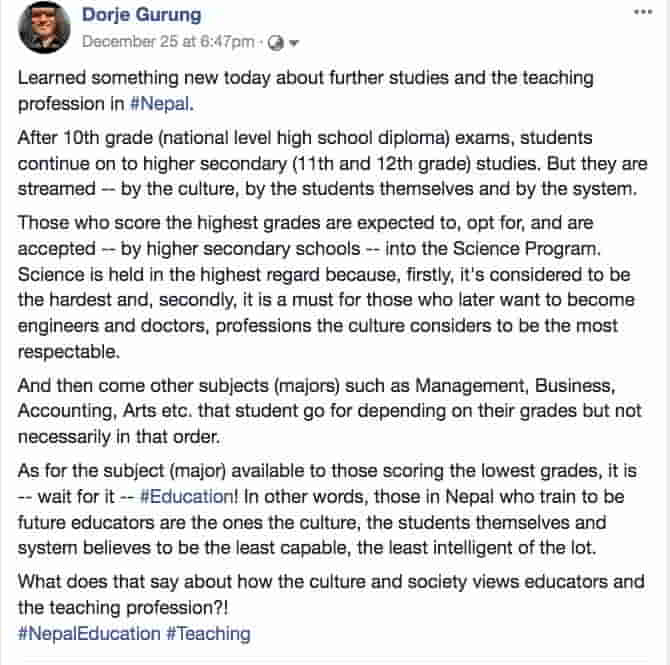Click the paragraph starting 'Those who score'
Image resolution: width=670 pixels, height=665 pixels.
pos(326,287)
